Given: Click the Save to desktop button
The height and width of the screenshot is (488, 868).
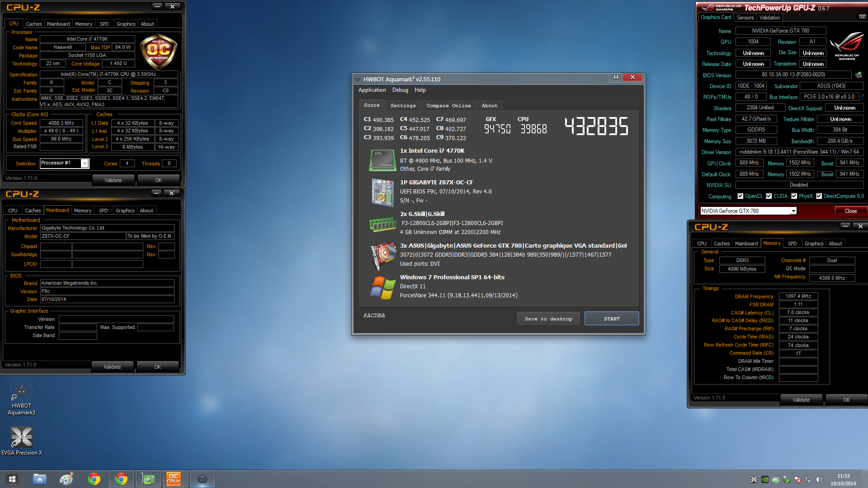Looking at the screenshot, I should tap(548, 319).
